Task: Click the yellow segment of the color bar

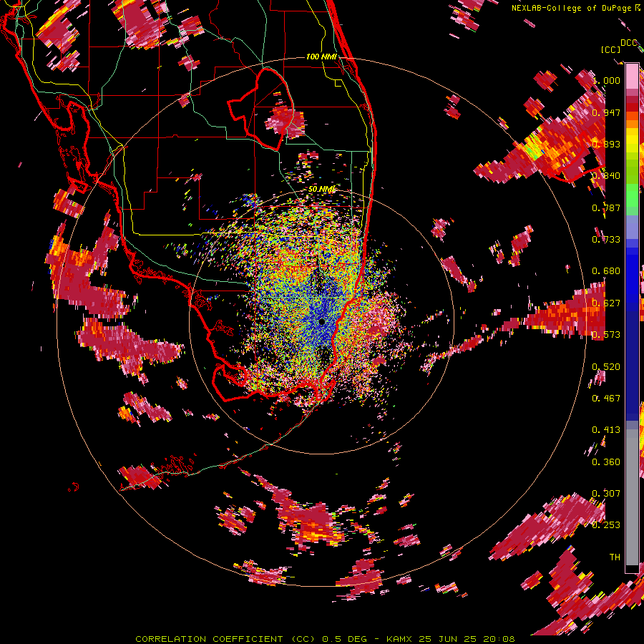Action: coord(632,141)
